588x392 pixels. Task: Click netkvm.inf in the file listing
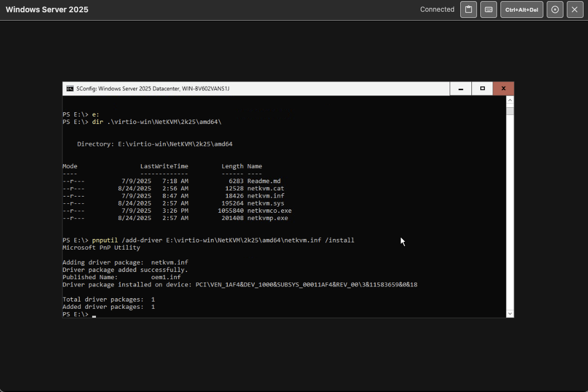tap(266, 195)
